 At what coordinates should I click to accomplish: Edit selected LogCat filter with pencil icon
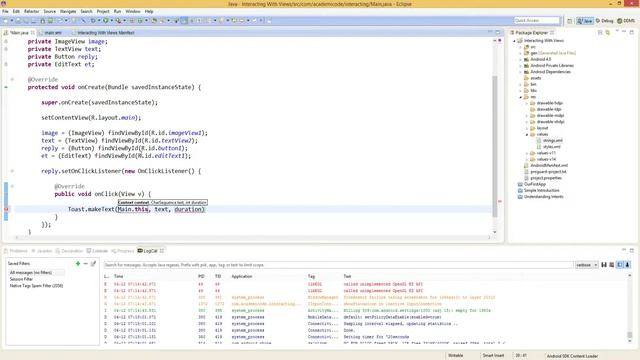click(x=93, y=264)
